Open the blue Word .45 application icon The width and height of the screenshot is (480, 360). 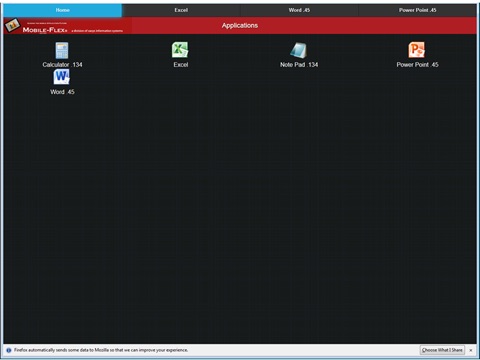point(62,77)
